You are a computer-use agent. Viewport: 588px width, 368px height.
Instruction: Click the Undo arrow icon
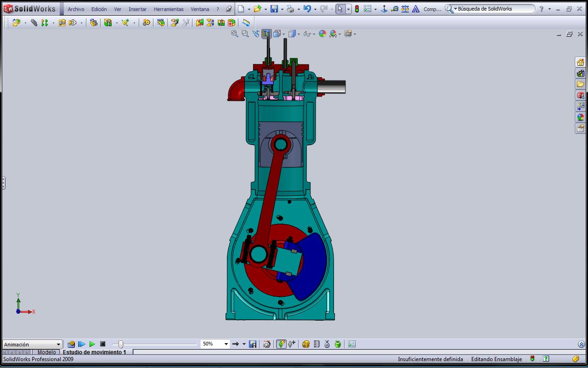tap(307, 9)
